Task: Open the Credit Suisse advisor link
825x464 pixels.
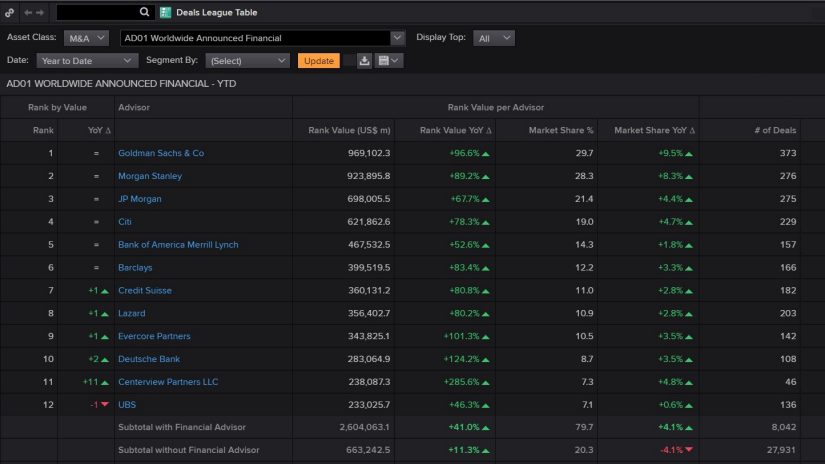Action: pos(145,290)
